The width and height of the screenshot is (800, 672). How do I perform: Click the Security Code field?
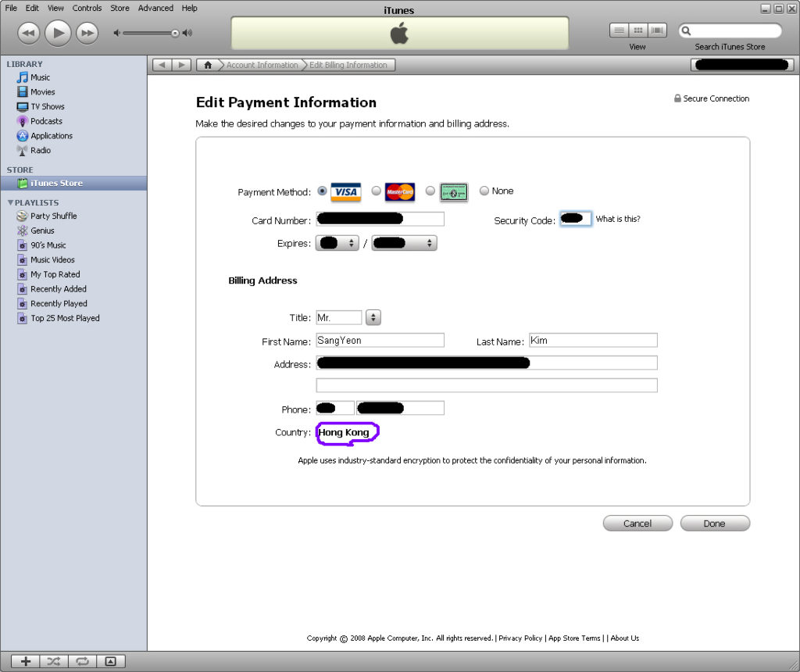[x=576, y=219]
